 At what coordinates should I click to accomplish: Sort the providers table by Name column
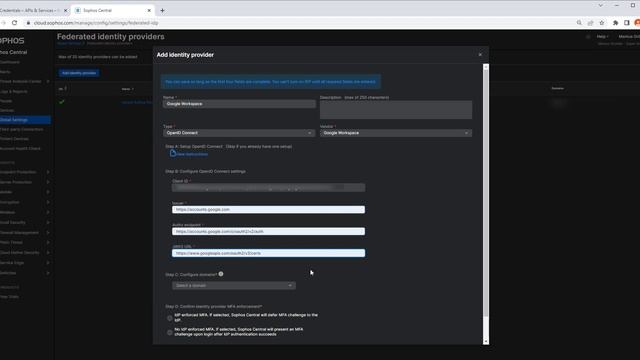[127, 89]
